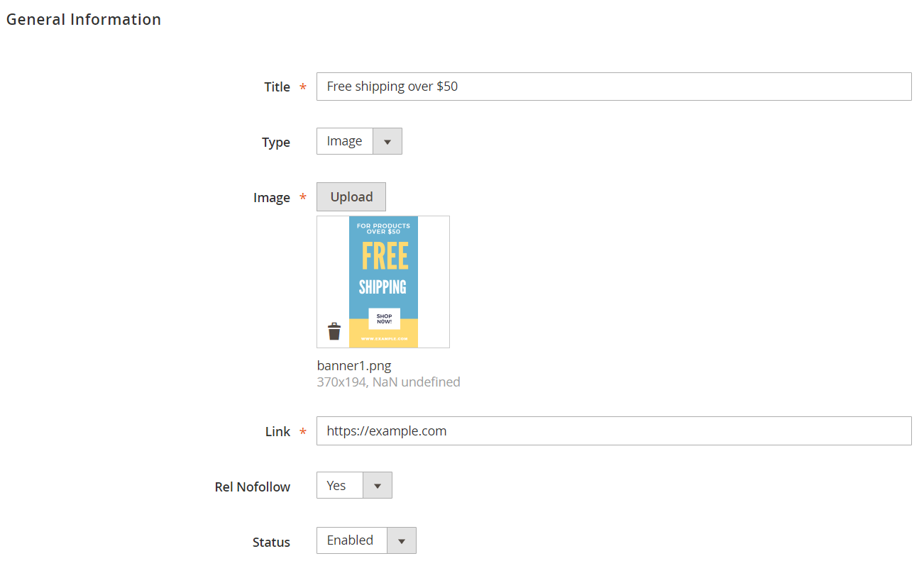Click the required asterisk beside Title
This screenshot has height=561, width=924.
tap(303, 87)
